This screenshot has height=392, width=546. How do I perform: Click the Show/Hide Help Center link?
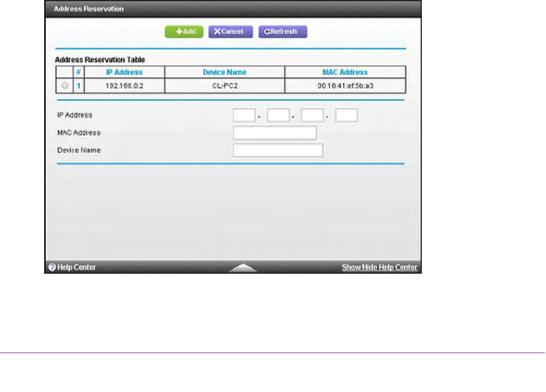point(379,267)
